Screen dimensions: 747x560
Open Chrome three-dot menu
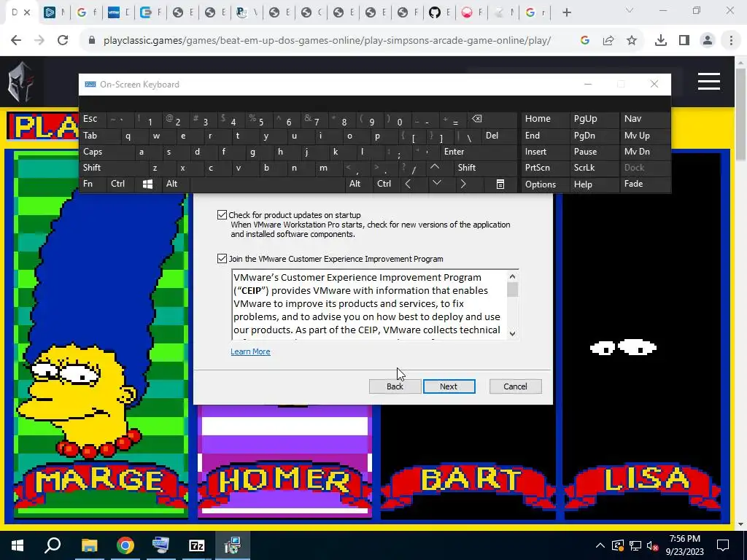tap(731, 41)
